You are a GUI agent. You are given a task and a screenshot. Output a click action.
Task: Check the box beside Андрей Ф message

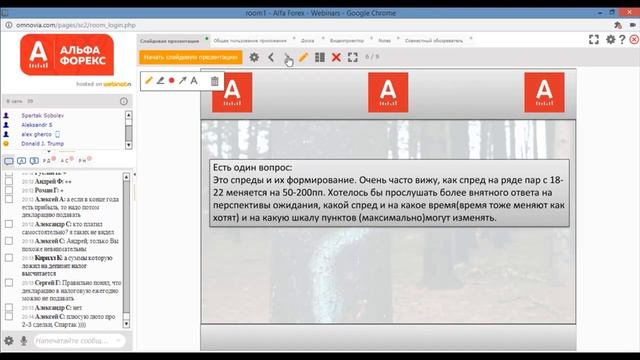pyautogui.click(x=9, y=181)
